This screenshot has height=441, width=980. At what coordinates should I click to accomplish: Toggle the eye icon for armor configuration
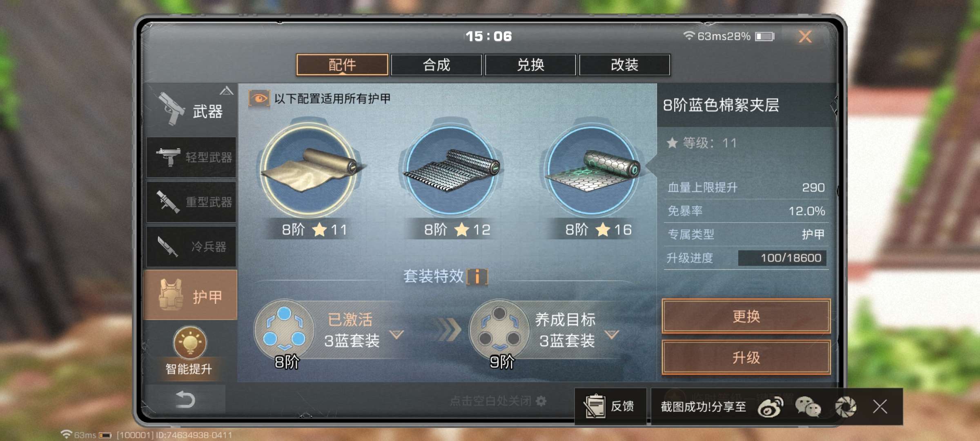click(259, 98)
